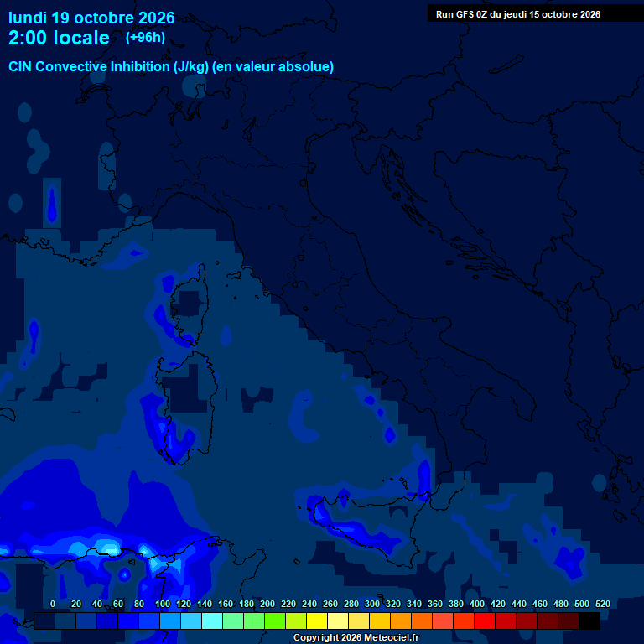Pick the lime swatch between 220 and 240
644x644 pixels.
296,621
